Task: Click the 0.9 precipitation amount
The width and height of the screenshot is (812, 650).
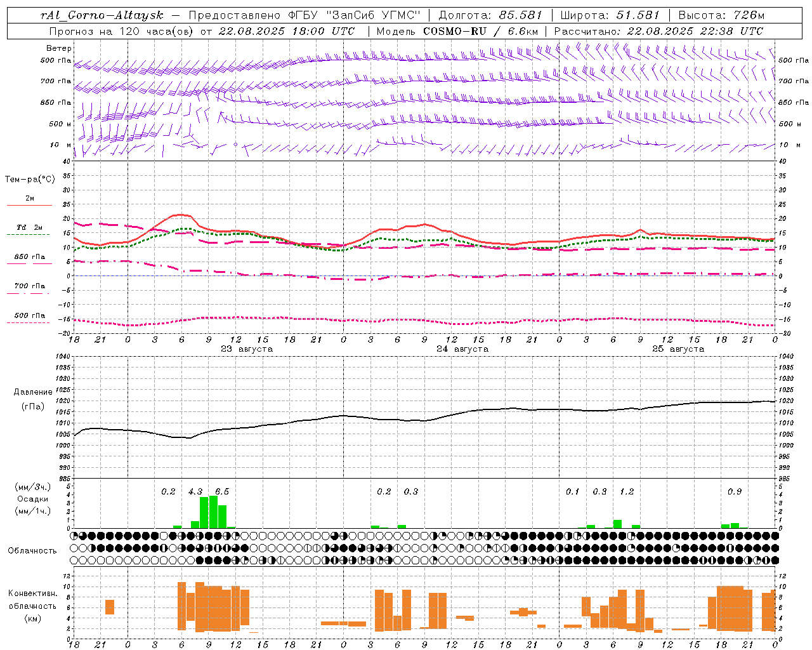Action: click(x=735, y=492)
